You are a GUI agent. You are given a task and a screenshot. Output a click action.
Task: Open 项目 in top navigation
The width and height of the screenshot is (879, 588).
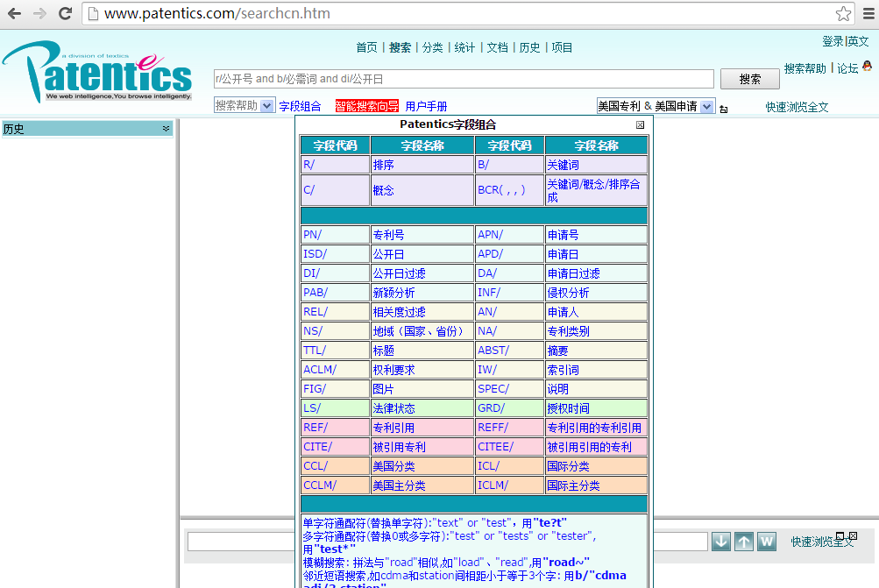coord(562,47)
